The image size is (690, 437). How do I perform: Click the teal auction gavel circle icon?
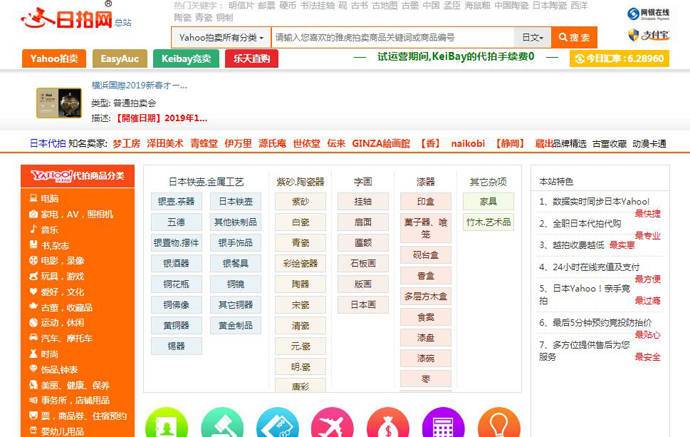click(222, 423)
